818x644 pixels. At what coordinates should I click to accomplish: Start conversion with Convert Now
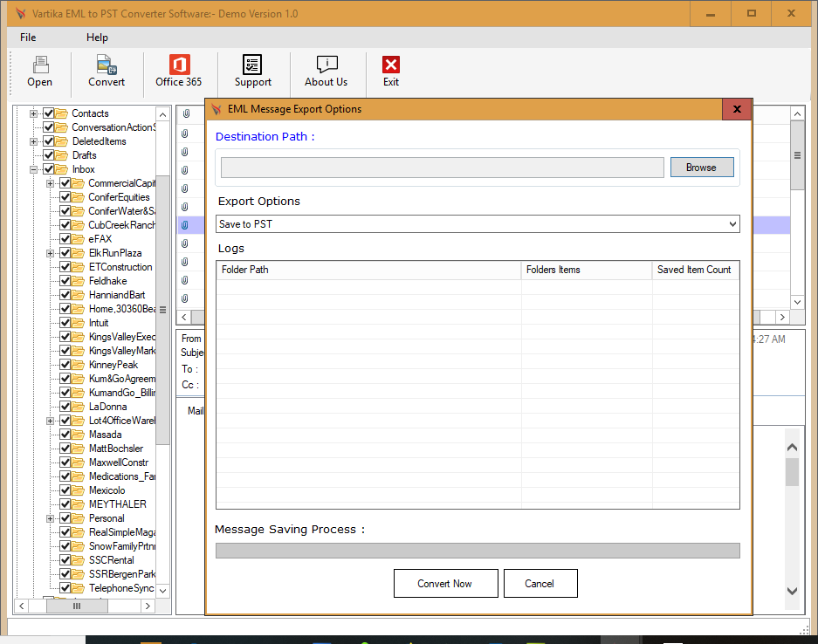click(445, 584)
